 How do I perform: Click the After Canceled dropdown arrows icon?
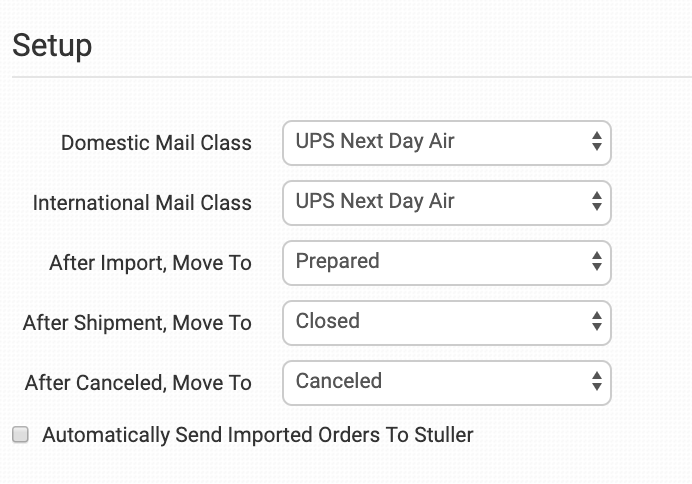coord(596,382)
